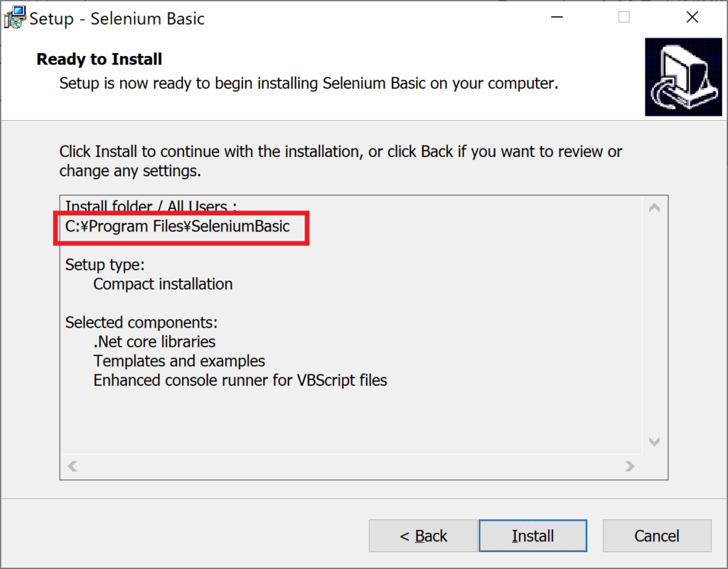
Task: Close the Setup window
Action: point(692,18)
